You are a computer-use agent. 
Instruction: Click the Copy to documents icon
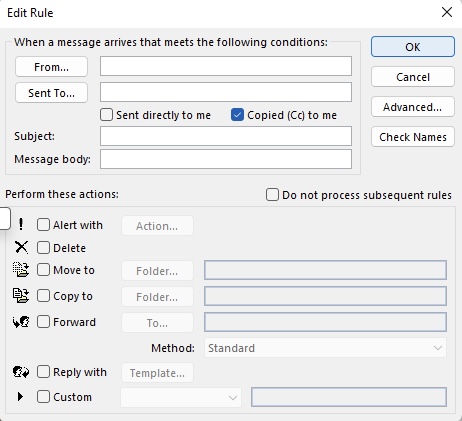coord(21,296)
